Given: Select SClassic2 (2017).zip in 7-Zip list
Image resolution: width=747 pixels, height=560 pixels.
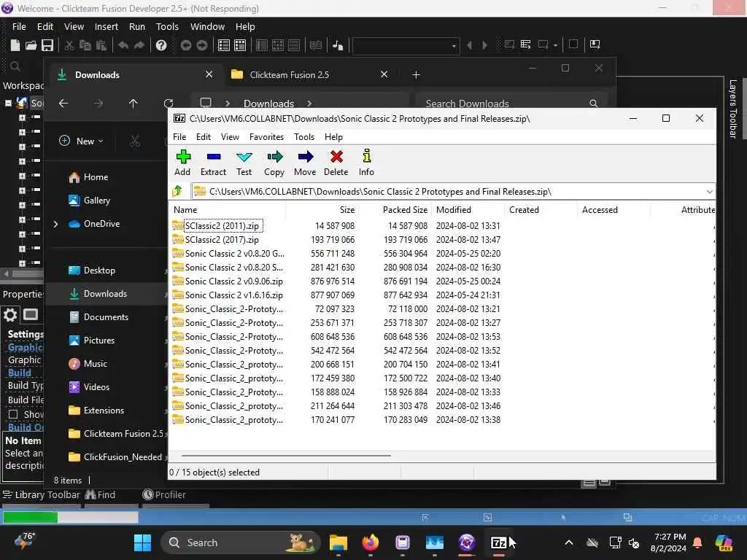Looking at the screenshot, I should (222, 239).
